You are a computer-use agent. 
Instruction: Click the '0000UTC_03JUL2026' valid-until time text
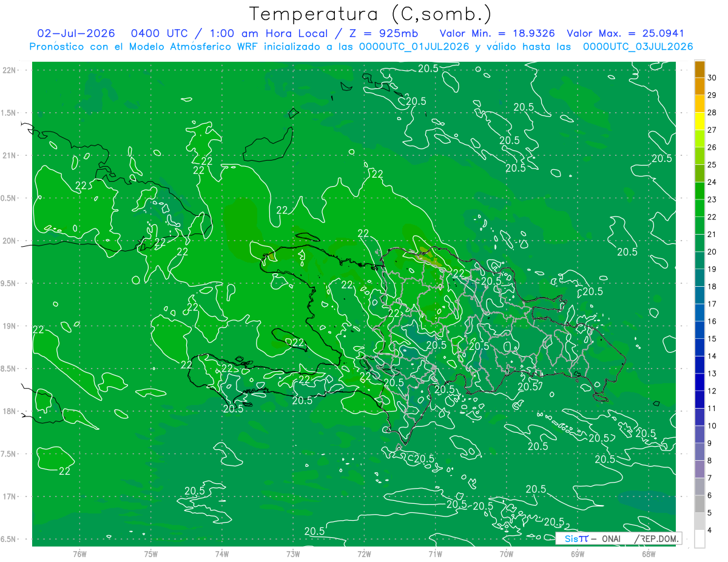[638, 47]
